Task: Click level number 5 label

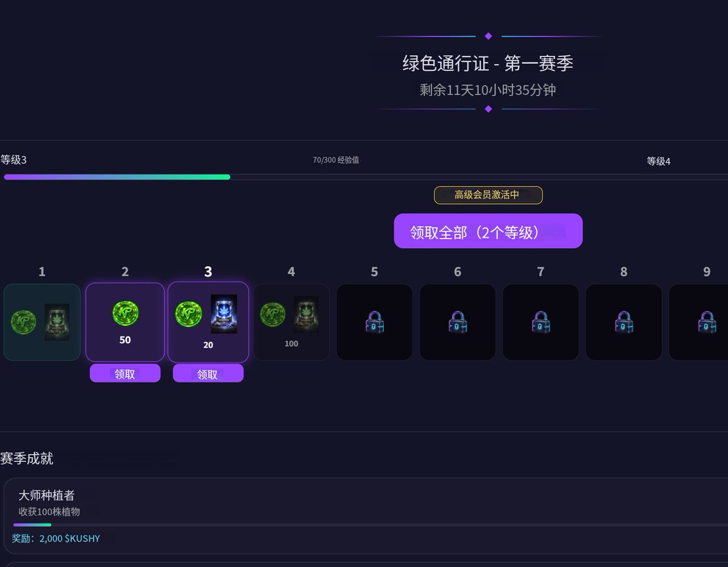Action: pos(374,271)
